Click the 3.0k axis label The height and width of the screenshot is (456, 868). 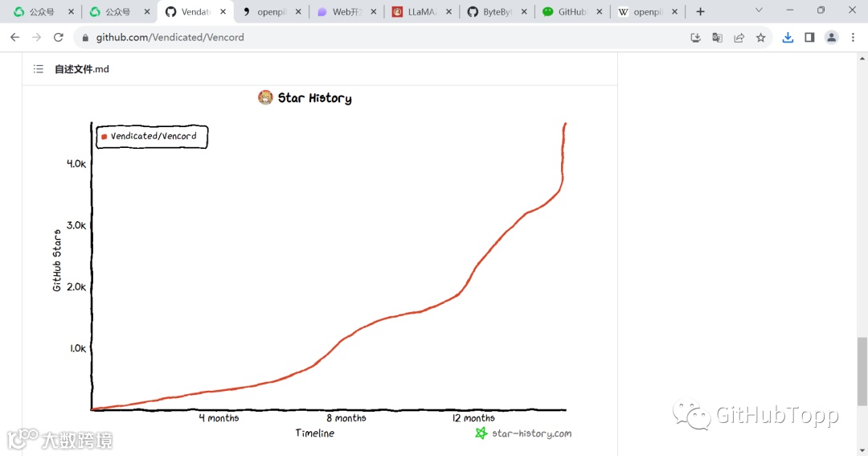(76, 225)
